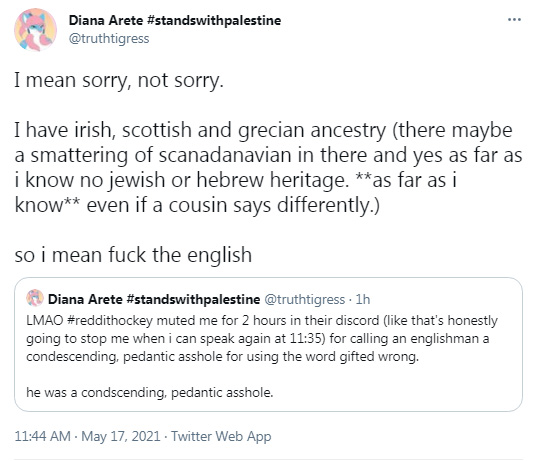Open the tweet's three-dot more options menu
This screenshot has height=461, width=534.
click(x=514, y=20)
